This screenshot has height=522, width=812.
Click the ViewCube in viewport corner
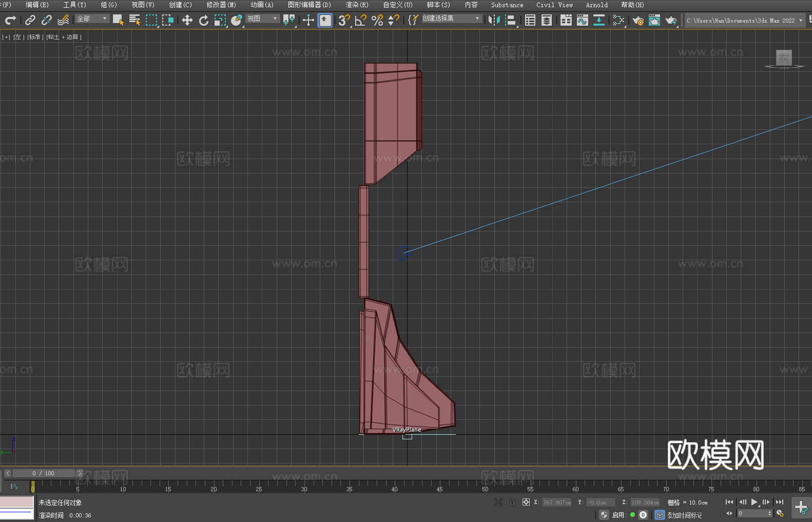pos(784,59)
